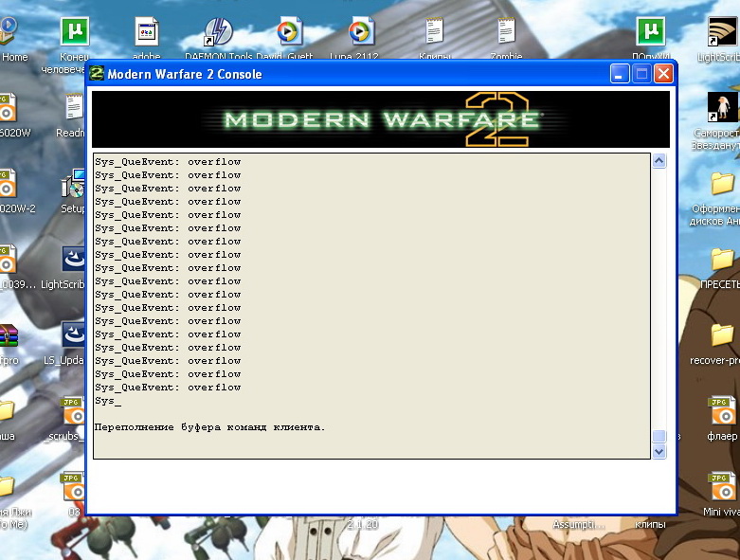The height and width of the screenshot is (560, 740).
Task: Select the Readme text file icon
Action: tap(75, 107)
